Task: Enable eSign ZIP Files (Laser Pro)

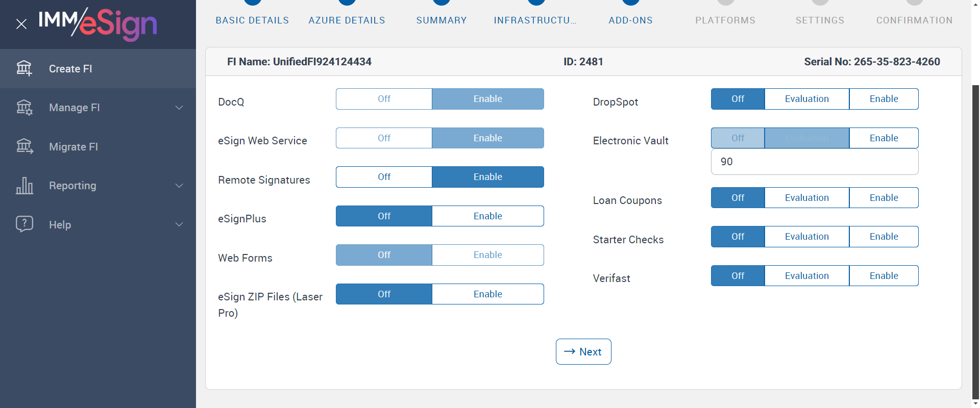Action: [x=488, y=294]
